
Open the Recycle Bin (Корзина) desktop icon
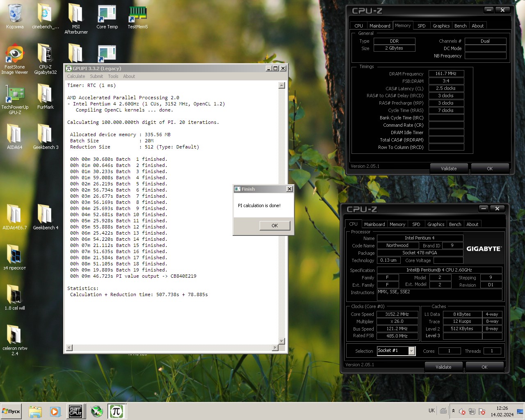[15, 16]
